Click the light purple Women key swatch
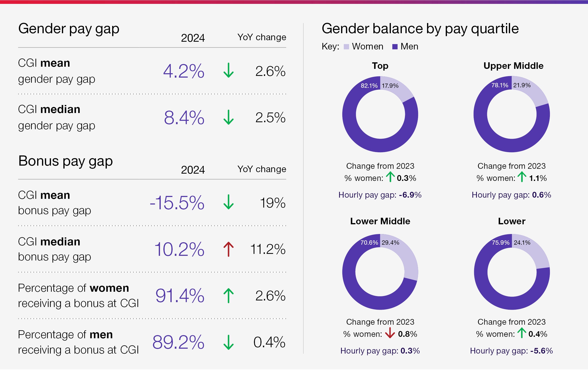Screen dimensions: 588x371 pos(346,47)
